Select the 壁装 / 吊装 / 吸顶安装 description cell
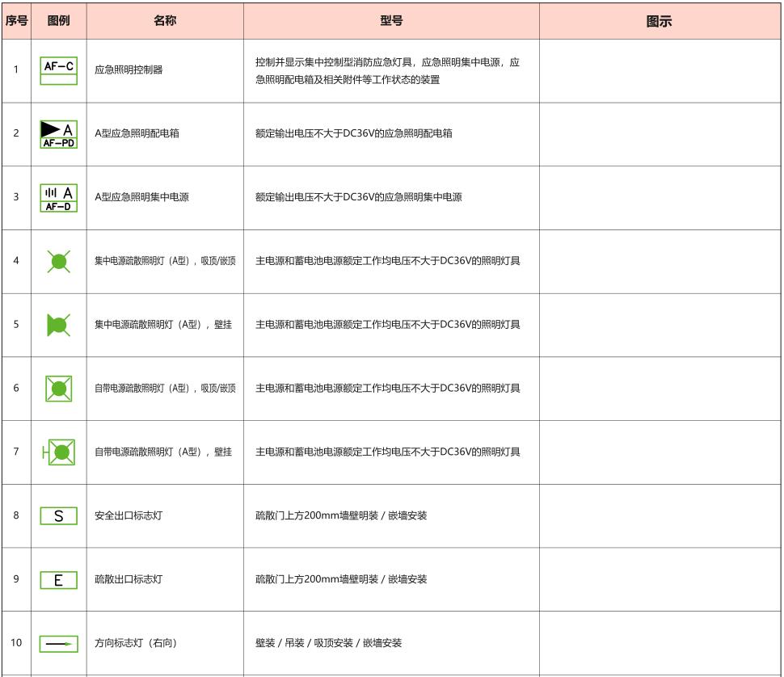 328,643
